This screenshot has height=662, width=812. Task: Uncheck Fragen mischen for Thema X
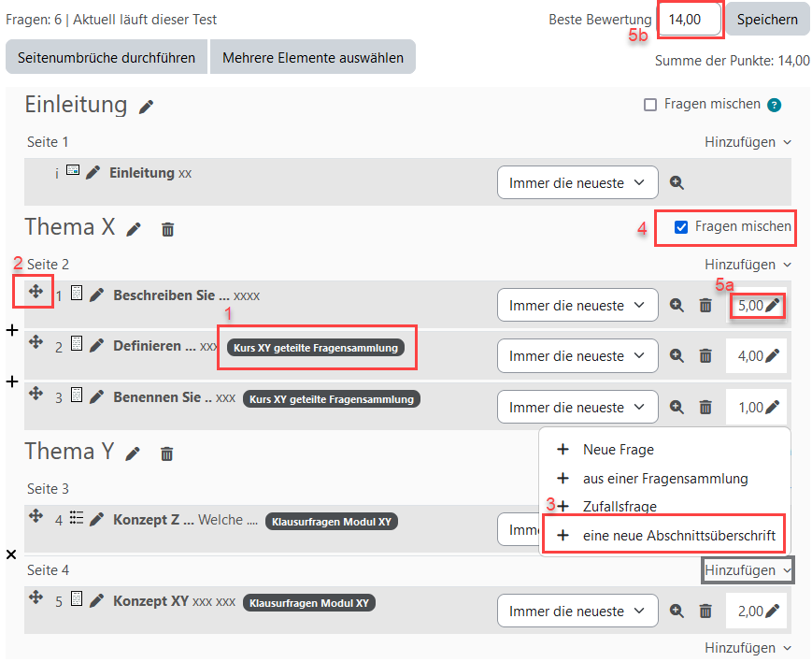[681, 226]
